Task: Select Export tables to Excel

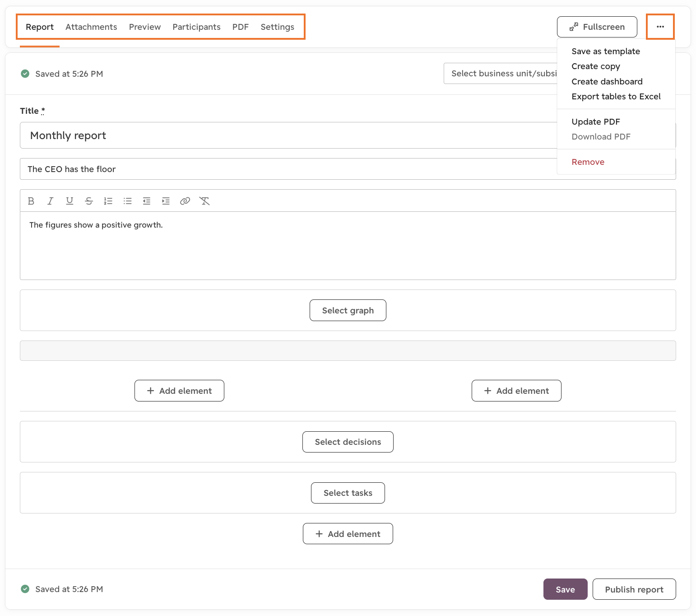Action: [616, 96]
